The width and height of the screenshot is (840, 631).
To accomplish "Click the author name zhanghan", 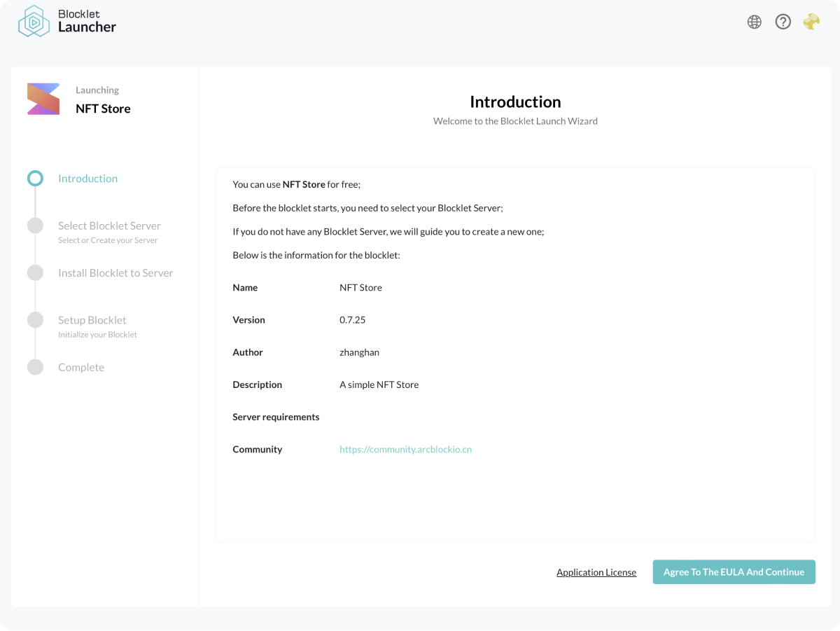I will pyautogui.click(x=359, y=352).
